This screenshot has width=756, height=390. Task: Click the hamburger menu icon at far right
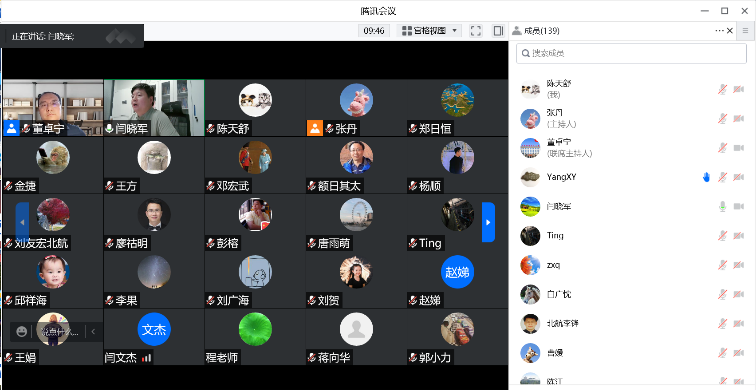745,31
